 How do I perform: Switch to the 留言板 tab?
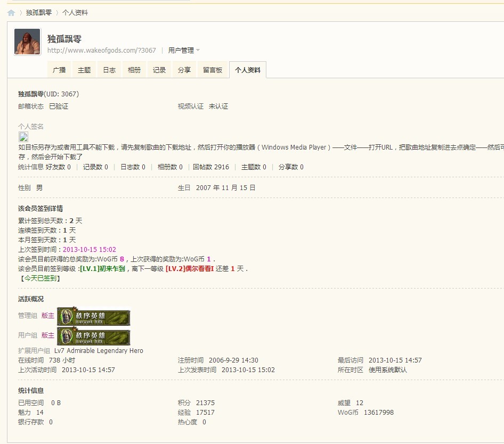point(213,70)
